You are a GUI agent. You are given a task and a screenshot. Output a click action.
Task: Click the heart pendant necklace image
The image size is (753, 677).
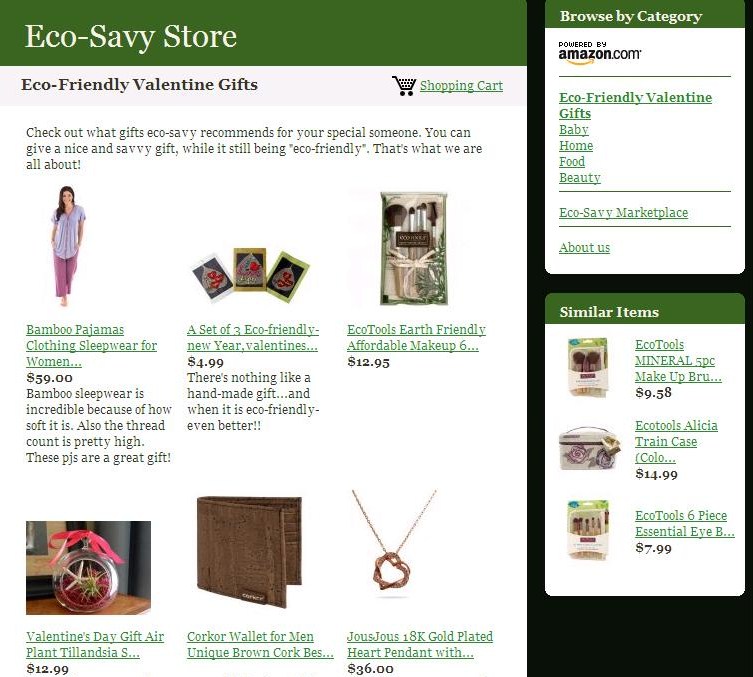[393, 544]
